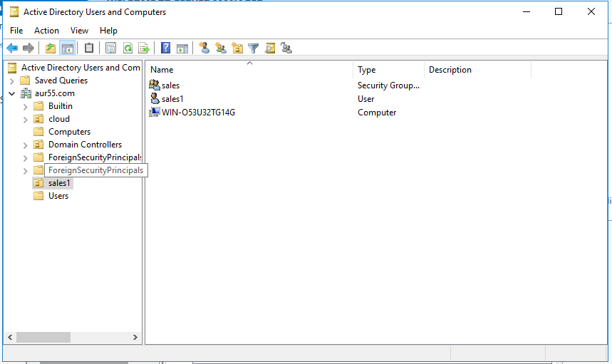The height and width of the screenshot is (364, 612).
Task: Toggle Show/Hide Console Tree icon
Action: point(68,48)
